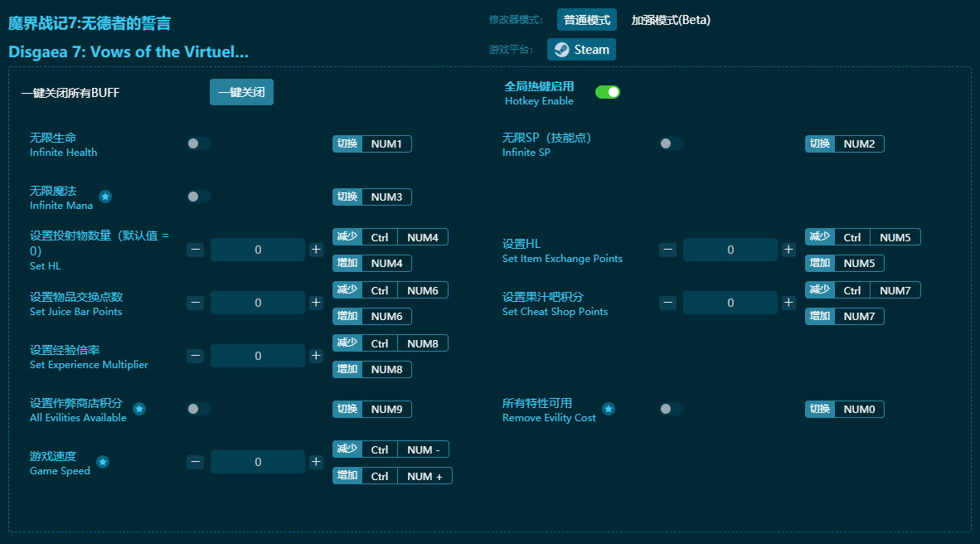This screenshot has width=980, height=544.
Task: Click the star icon next to All Evilities Available
Action: tap(139, 409)
